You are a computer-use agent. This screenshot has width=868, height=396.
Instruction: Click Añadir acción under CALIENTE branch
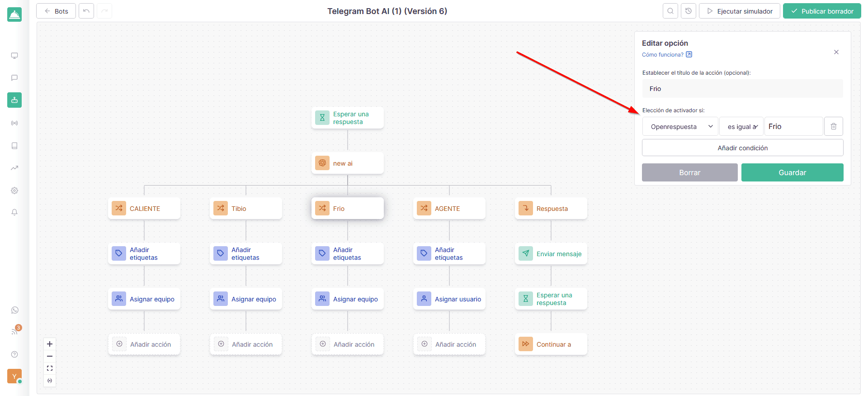144,344
